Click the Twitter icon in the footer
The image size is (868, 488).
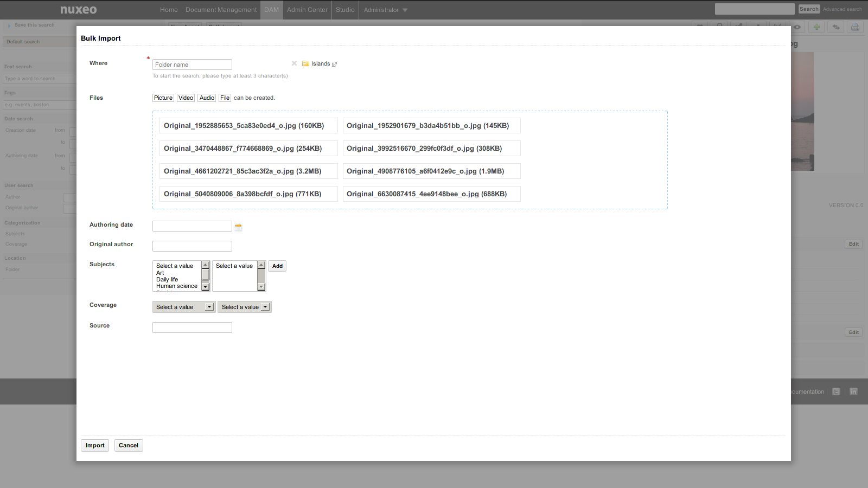(x=837, y=391)
